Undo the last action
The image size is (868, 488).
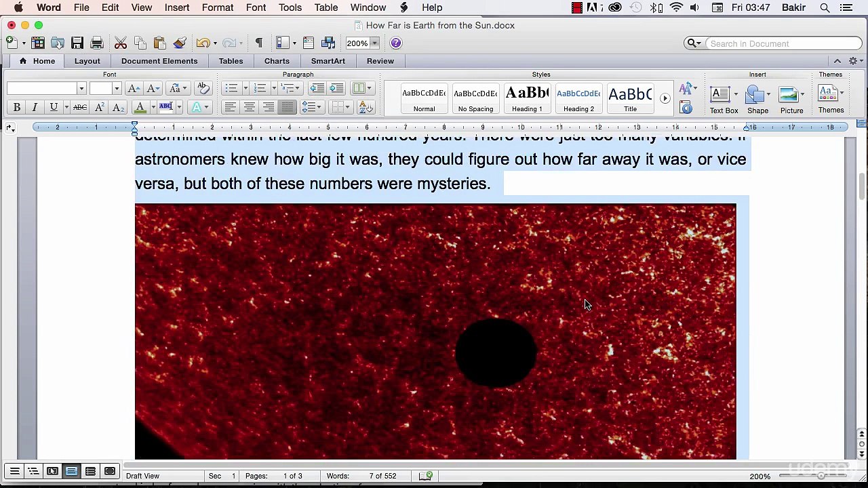coord(203,43)
